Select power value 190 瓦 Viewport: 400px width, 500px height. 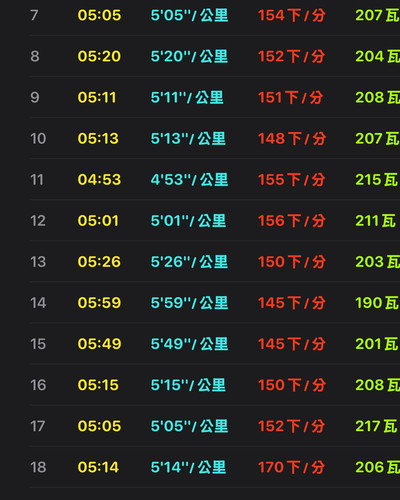click(377, 303)
